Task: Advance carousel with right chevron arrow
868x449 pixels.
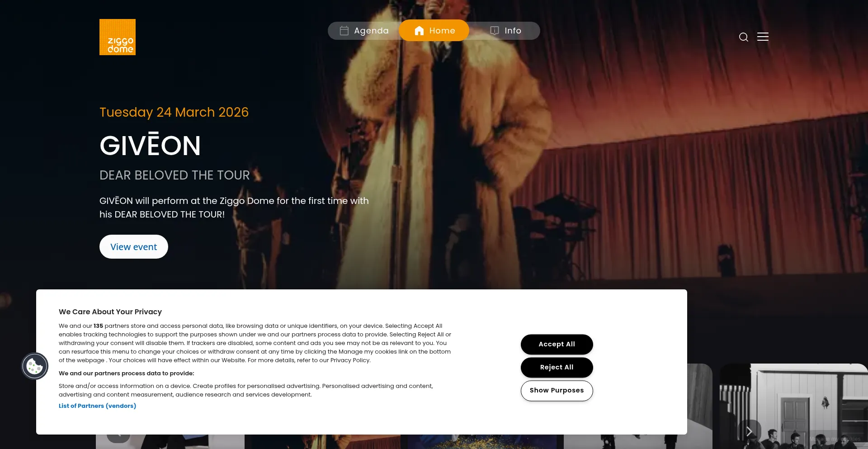Action: pyautogui.click(x=749, y=431)
